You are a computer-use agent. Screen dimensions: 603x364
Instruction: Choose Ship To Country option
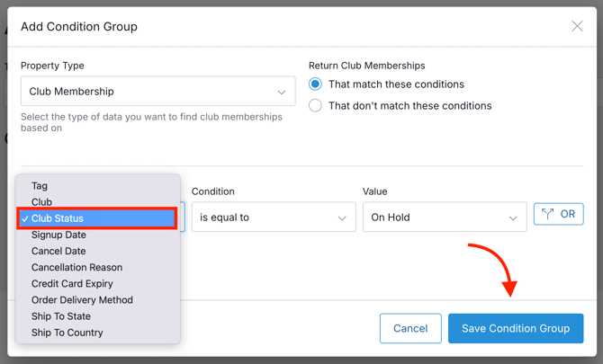coord(67,333)
